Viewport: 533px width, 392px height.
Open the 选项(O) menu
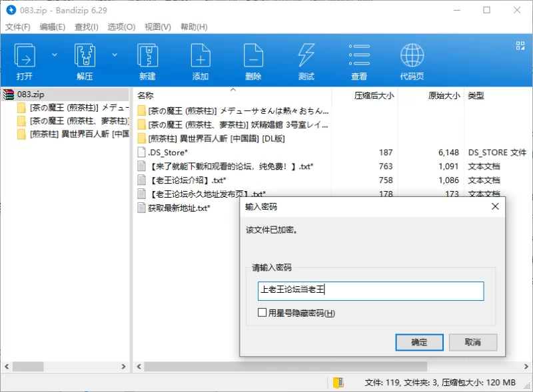click(121, 27)
